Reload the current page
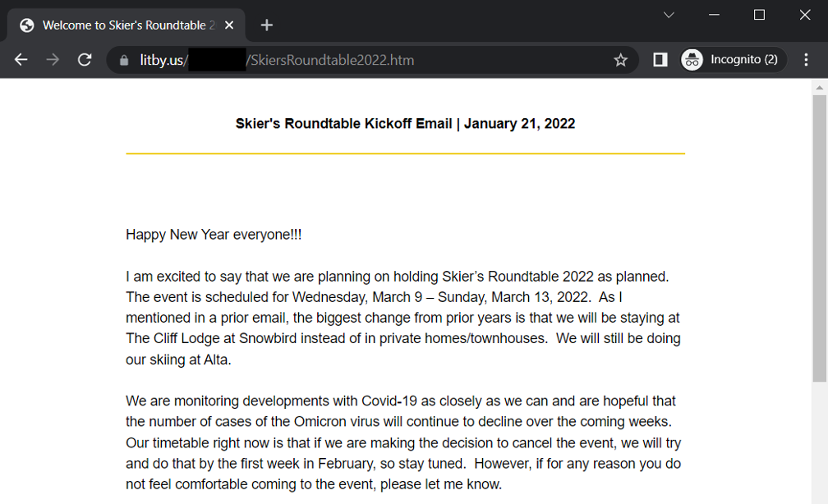 (84, 60)
